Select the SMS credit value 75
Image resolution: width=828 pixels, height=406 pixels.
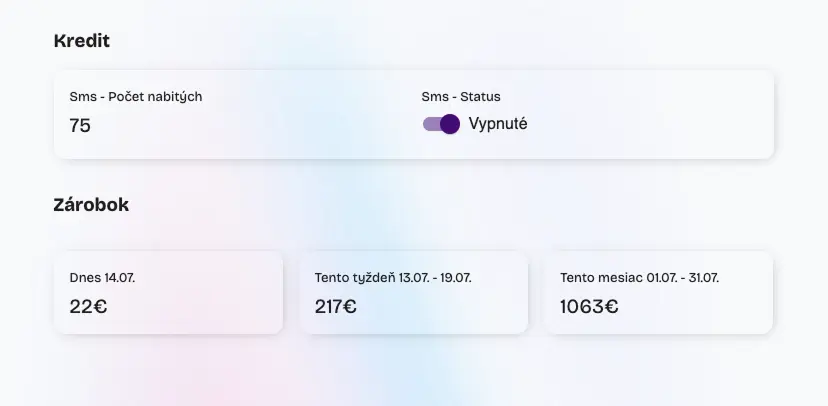coord(80,125)
